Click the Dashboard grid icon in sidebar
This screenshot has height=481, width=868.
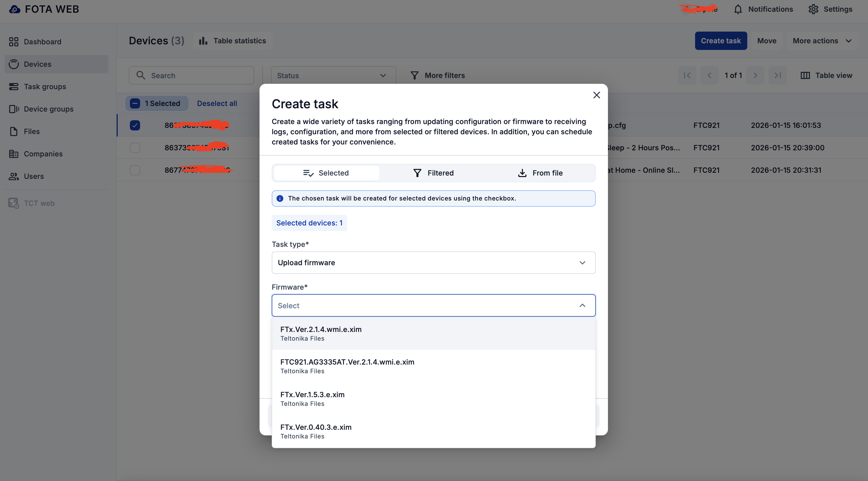pos(13,42)
